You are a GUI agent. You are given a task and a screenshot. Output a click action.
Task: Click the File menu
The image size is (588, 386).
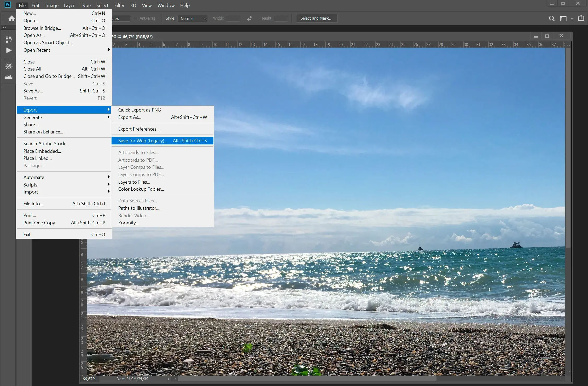point(21,5)
